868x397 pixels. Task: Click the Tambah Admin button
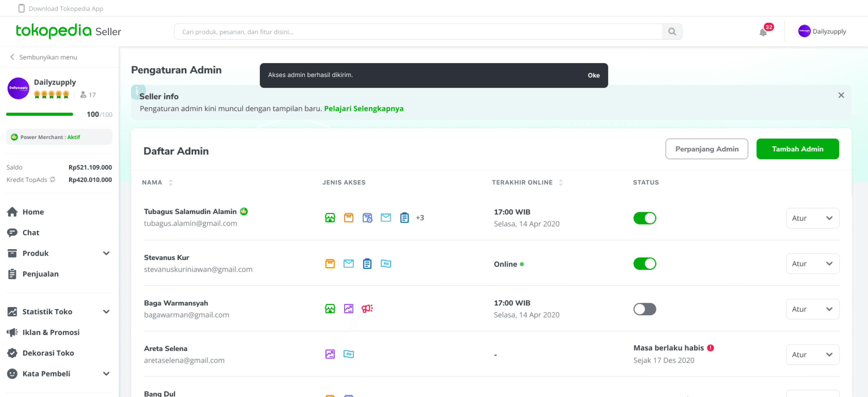coord(797,149)
